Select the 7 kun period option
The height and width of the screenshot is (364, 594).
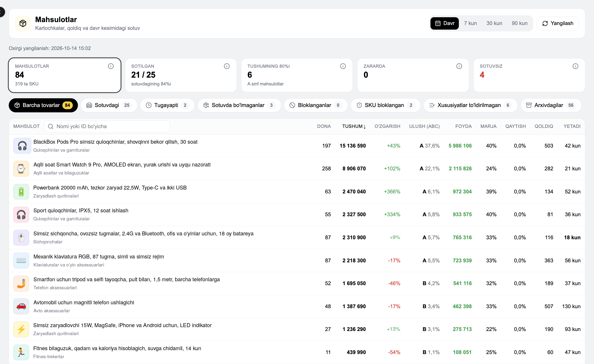click(x=470, y=23)
